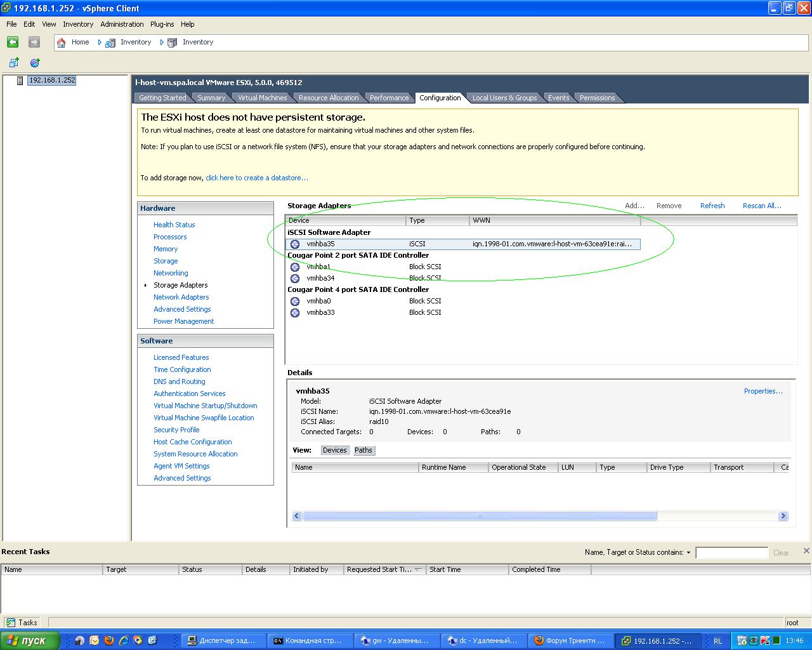Expand the Requested Start Time column sort arrow
This screenshot has height=650, width=812.
(x=417, y=570)
